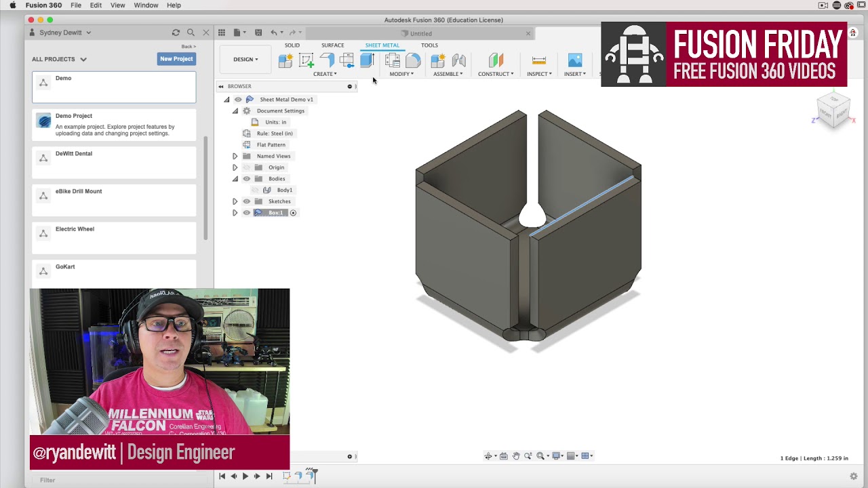Click the Orbit tool in navigation bar
868x488 pixels.
488,456
